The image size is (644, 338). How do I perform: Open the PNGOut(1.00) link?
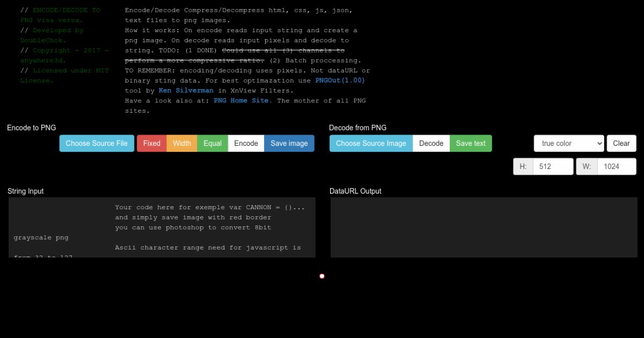(340, 80)
